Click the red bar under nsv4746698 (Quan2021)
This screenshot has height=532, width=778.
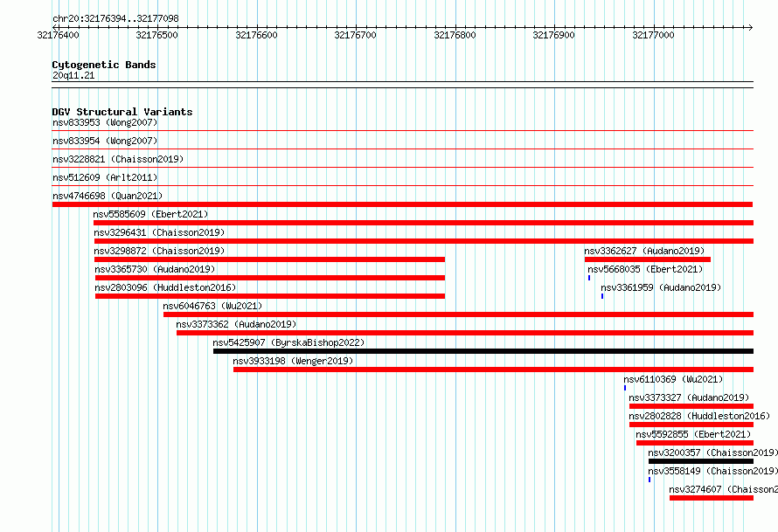click(402, 204)
